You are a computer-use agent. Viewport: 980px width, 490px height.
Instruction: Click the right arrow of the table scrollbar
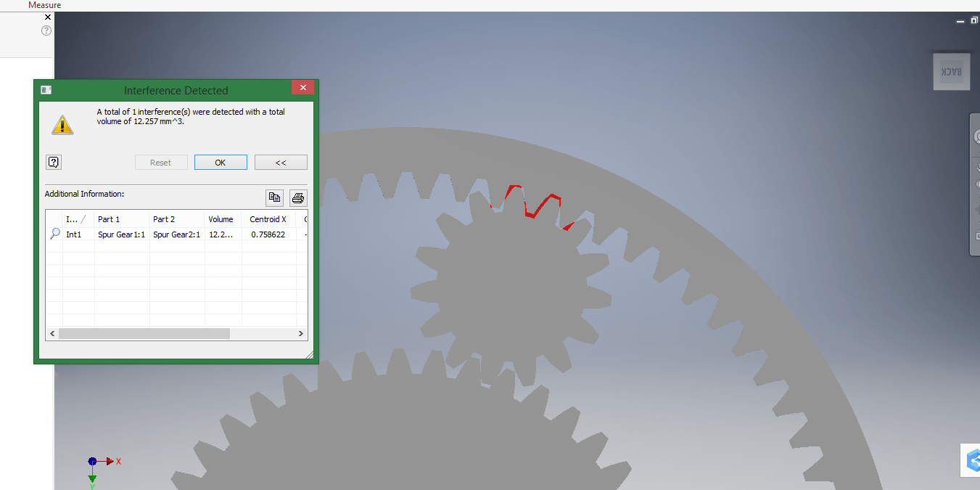[x=301, y=333]
